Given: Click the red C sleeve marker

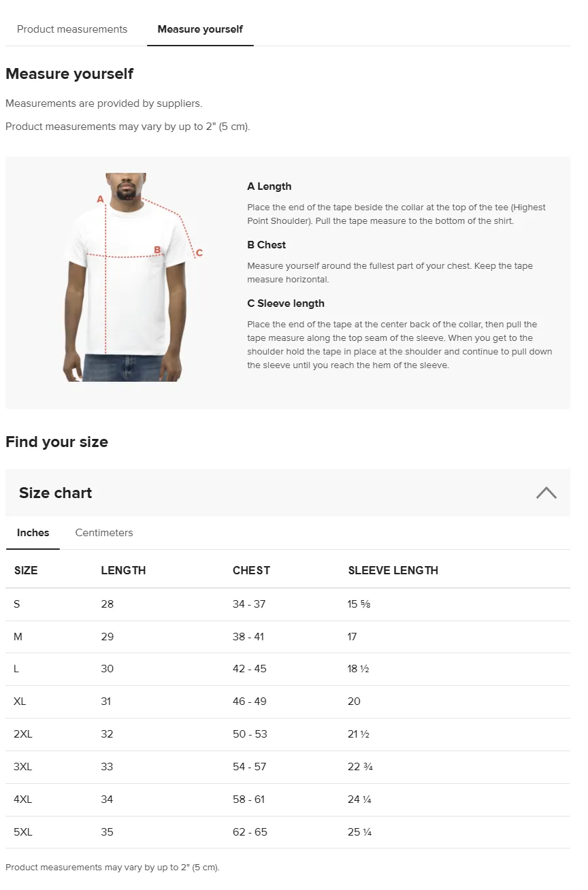Looking at the screenshot, I should click(x=199, y=253).
